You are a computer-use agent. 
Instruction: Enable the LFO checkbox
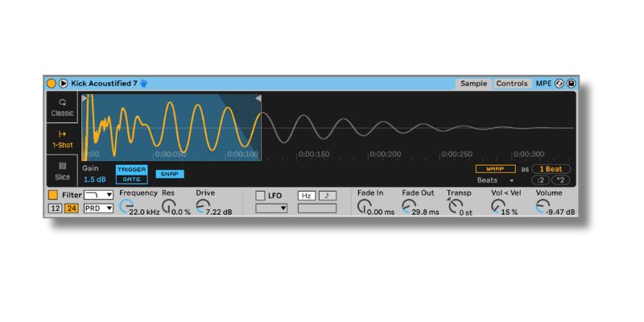tap(260, 196)
